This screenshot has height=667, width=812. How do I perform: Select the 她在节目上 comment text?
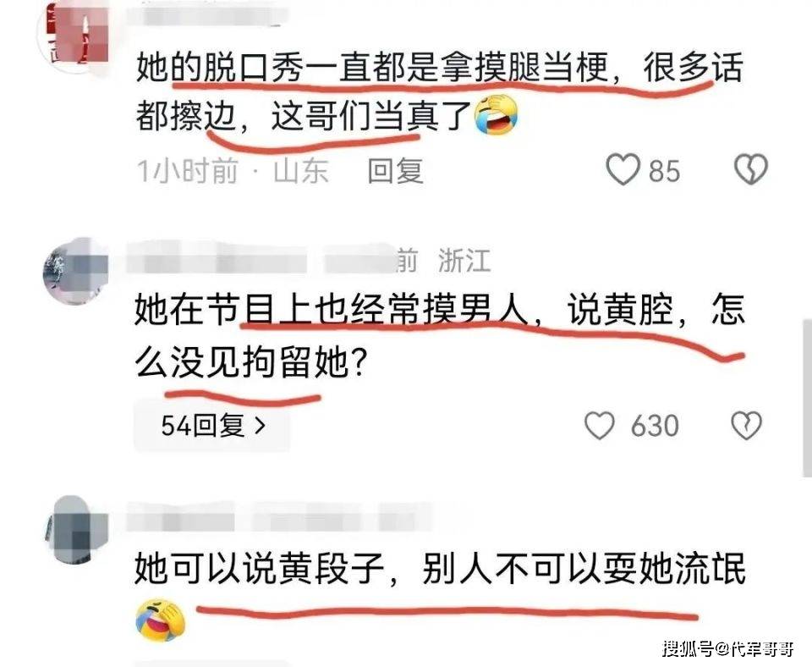439,336
